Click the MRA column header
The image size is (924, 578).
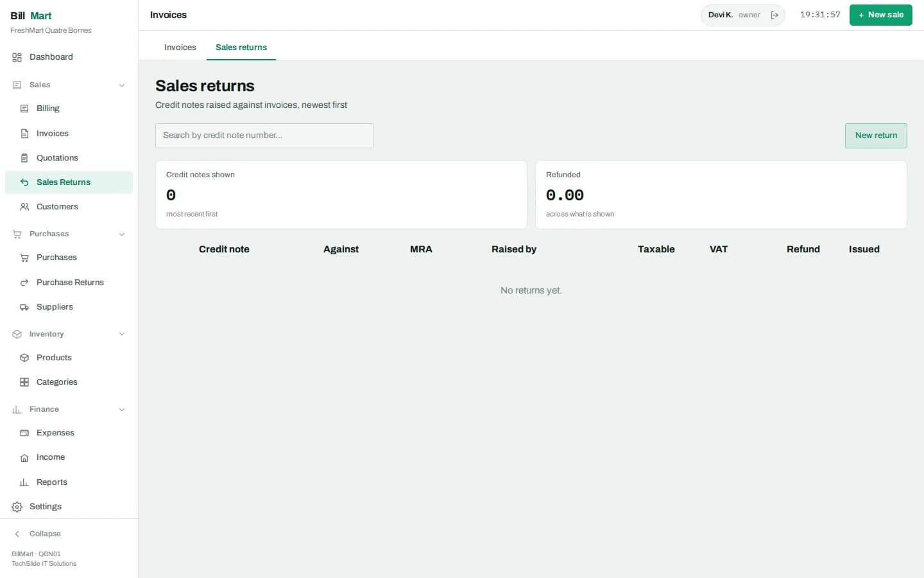click(421, 249)
